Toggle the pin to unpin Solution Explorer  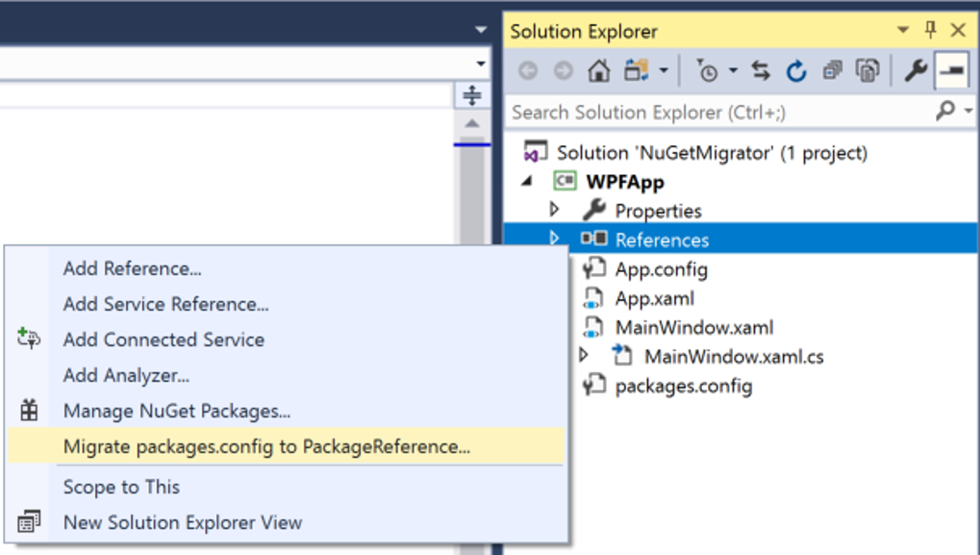931,30
